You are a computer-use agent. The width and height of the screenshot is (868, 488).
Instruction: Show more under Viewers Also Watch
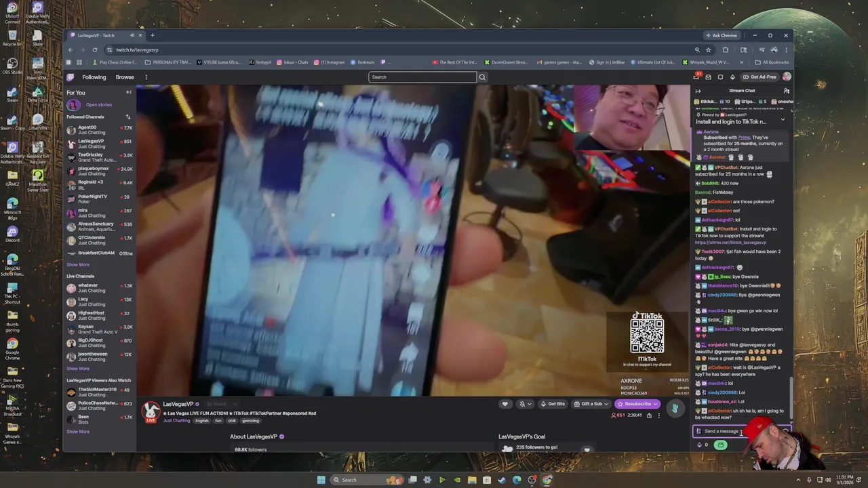pyautogui.click(x=78, y=432)
